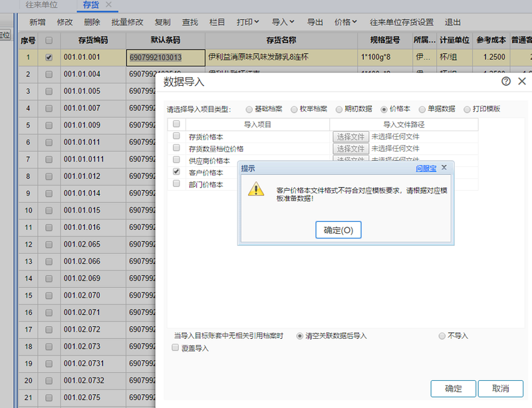The image size is (532, 408).
Task: Select 枚举档案 import type
Action: pyautogui.click(x=294, y=109)
